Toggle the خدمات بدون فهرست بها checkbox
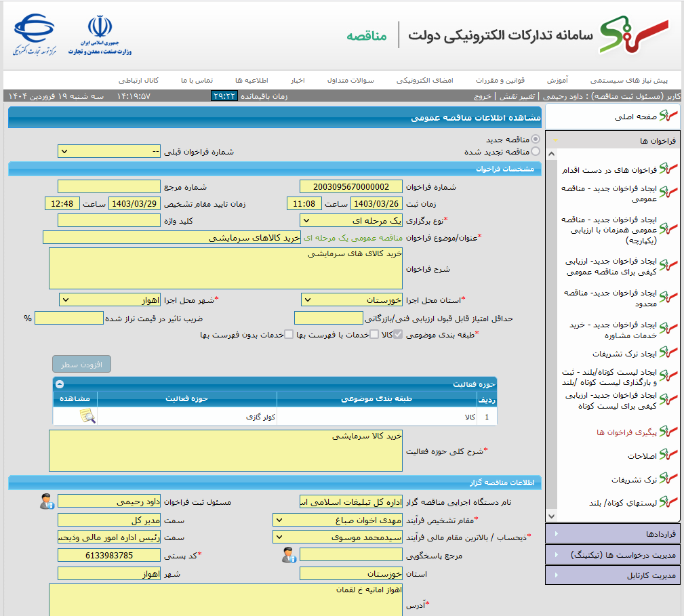Screen dimensions: 684x616 (289, 334)
